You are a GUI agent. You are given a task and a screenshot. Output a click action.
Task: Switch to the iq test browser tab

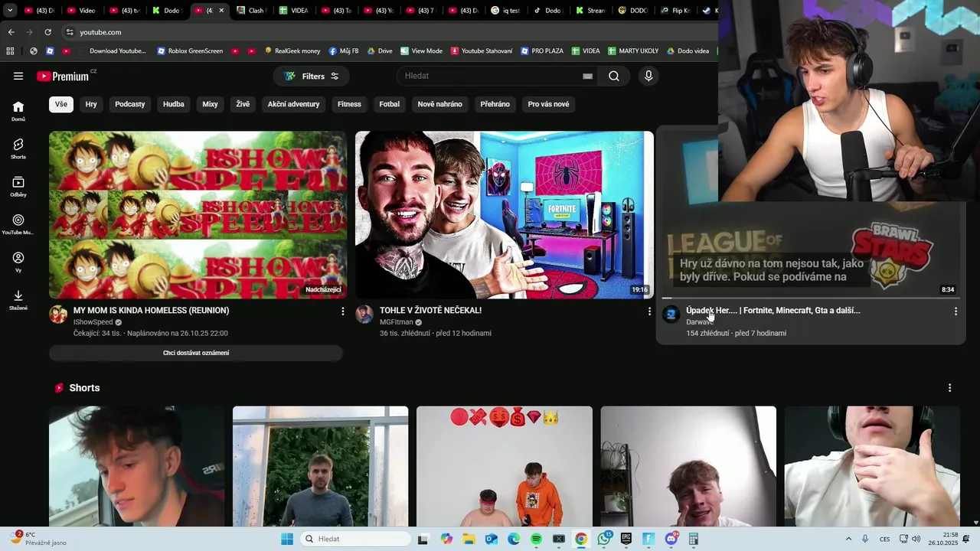point(506,11)
